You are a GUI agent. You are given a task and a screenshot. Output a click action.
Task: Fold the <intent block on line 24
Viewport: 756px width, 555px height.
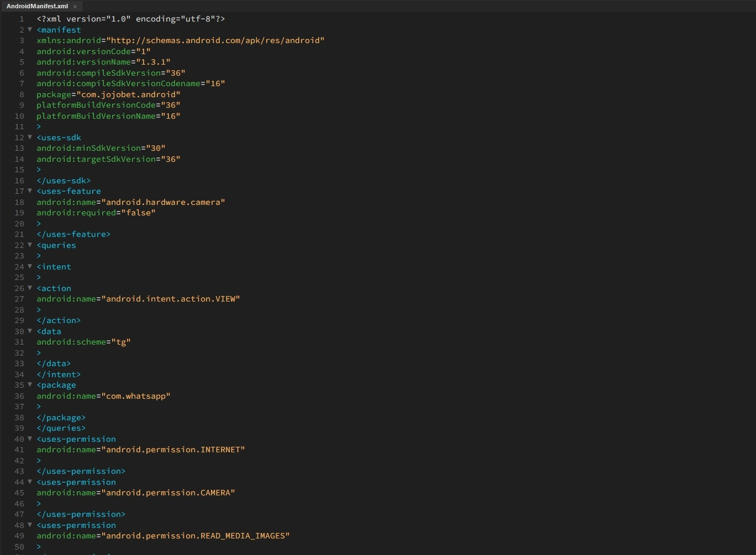pos(30,267)
